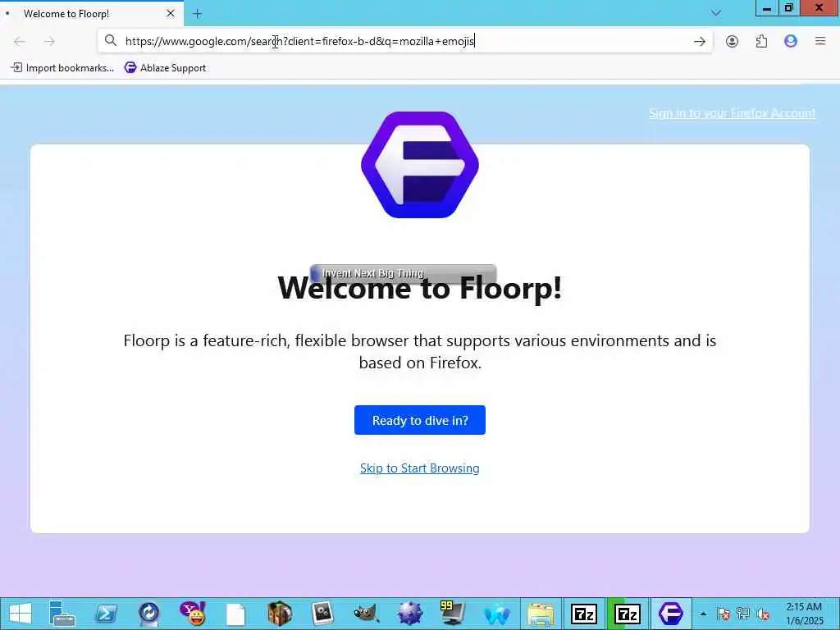Close the Welcome to Floorp! tab

coord(171,13)
